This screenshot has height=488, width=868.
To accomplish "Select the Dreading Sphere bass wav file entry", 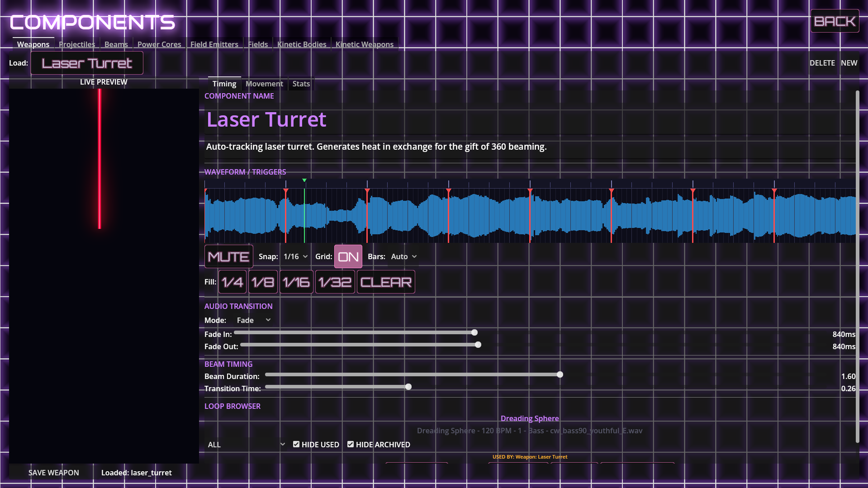I will pos(530,431).
